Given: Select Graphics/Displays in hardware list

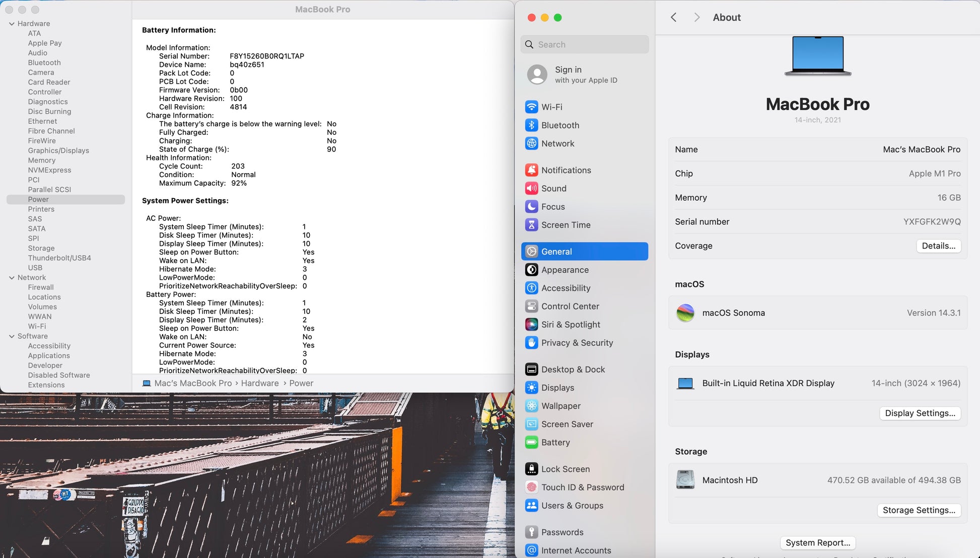Looking at the screenshot, I should (58, 150).
